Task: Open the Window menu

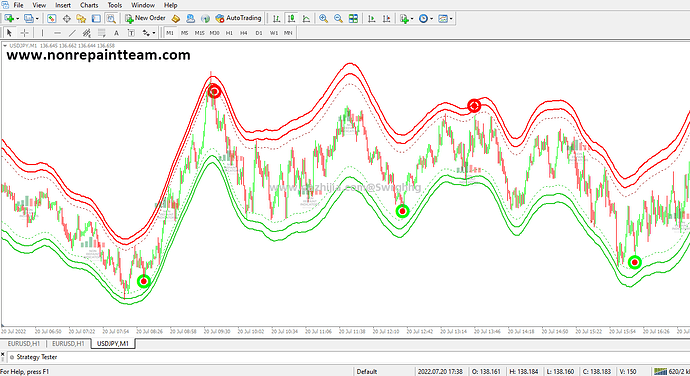Action: pos(143,5)
